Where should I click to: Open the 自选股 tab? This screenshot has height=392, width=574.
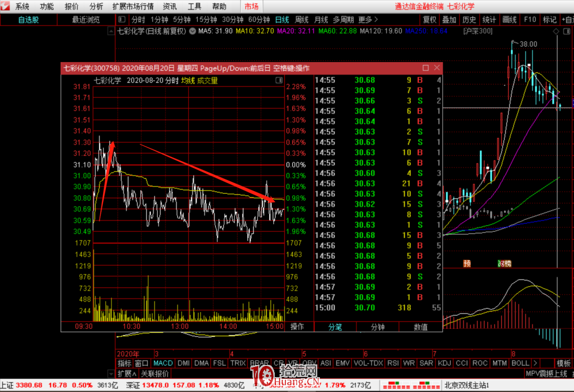click(29, 20)
